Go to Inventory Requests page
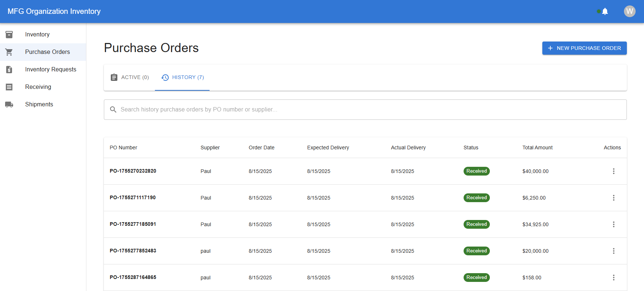The width and height of the screenshot is (644, 291). (x=51, y=70)
